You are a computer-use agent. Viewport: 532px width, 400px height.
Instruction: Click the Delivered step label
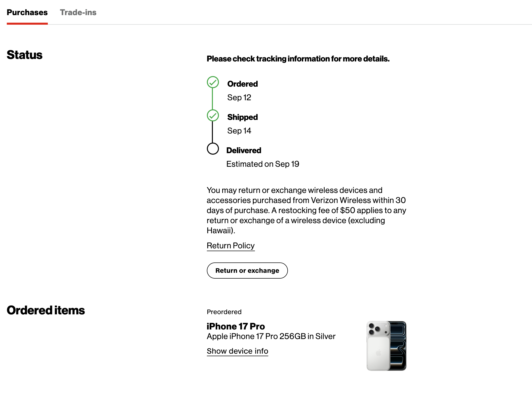[x=244, y=150]
